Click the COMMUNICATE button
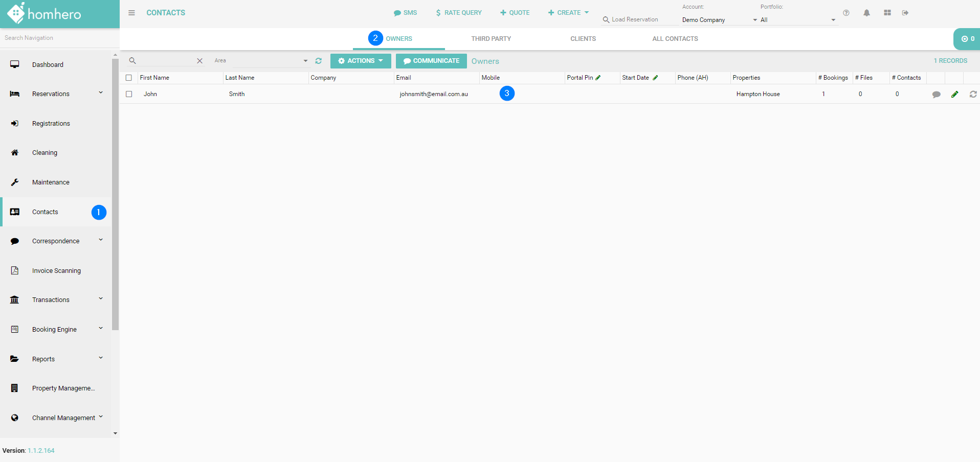The width and height of the screenshot is (980, 462). pyautogui.click(x=431, y=61)
